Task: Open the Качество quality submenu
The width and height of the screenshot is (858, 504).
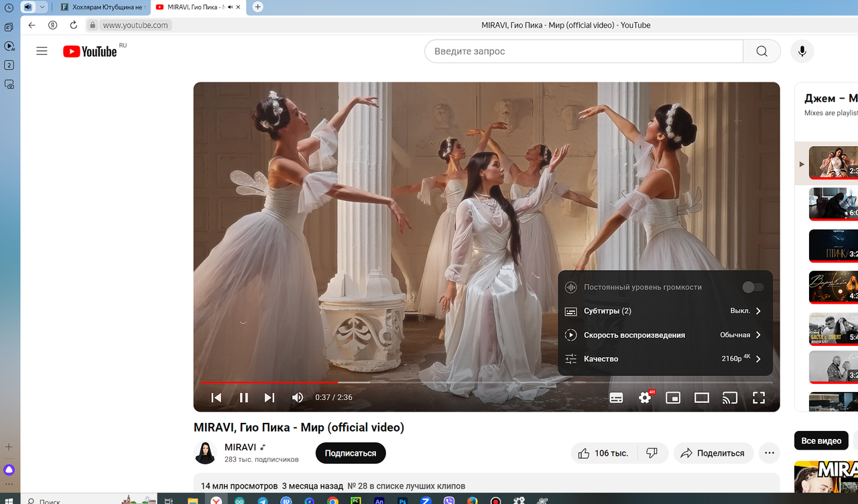Action: pyautogui.click(x=666, y=359)
